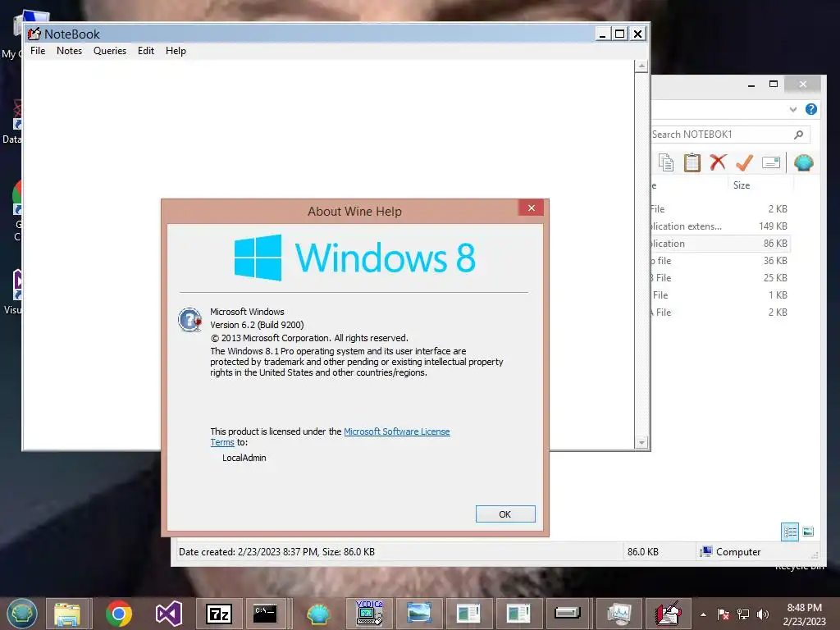The width and height of the screenshot is (840, 630).
Task: Expand the Explorer ribbon chevron
Action: 793,109
